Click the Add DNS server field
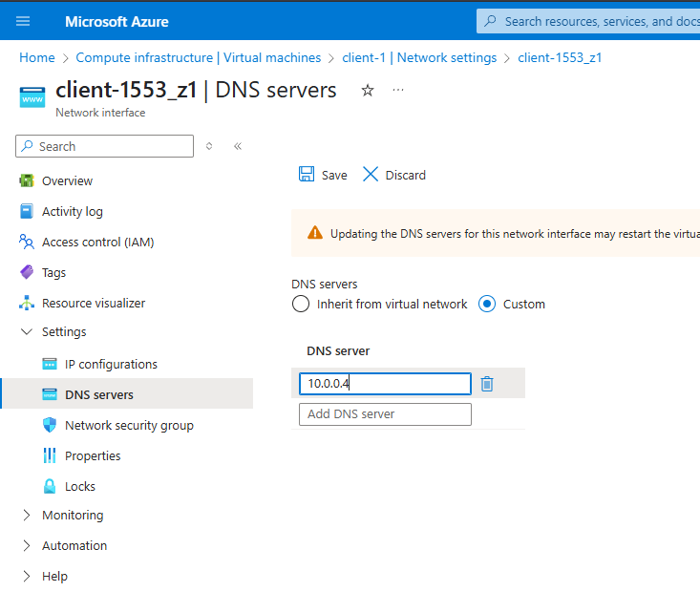 click(385, 413)
